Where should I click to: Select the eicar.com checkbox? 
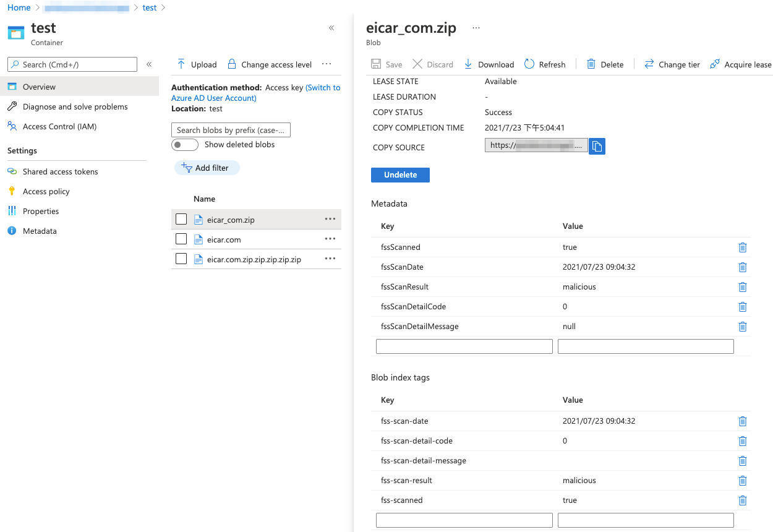(x=181, y=239)
